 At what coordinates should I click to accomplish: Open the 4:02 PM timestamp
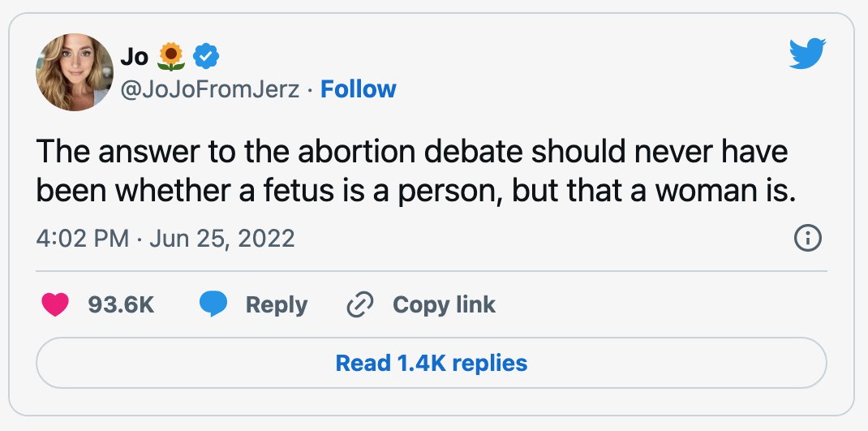coord(83,239)
